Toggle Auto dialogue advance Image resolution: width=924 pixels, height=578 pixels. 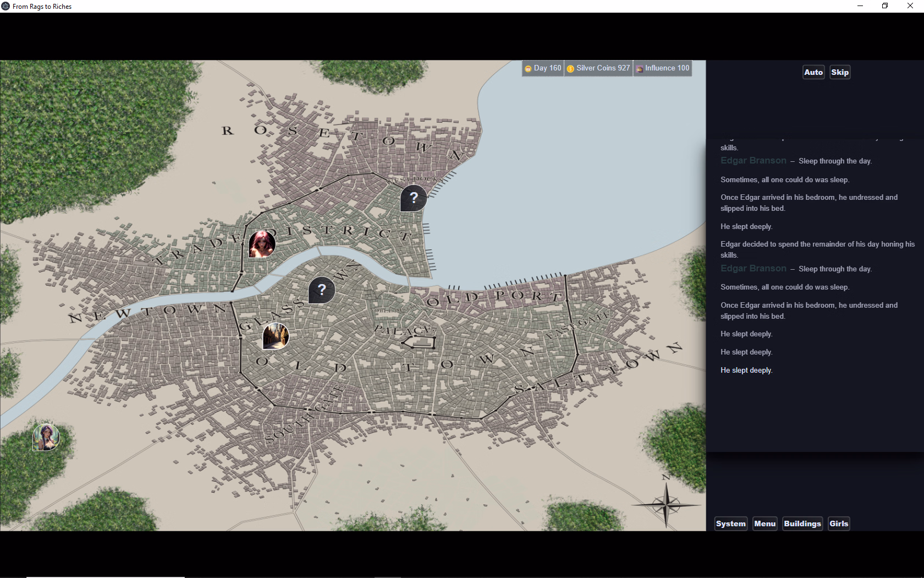point(813,72)
